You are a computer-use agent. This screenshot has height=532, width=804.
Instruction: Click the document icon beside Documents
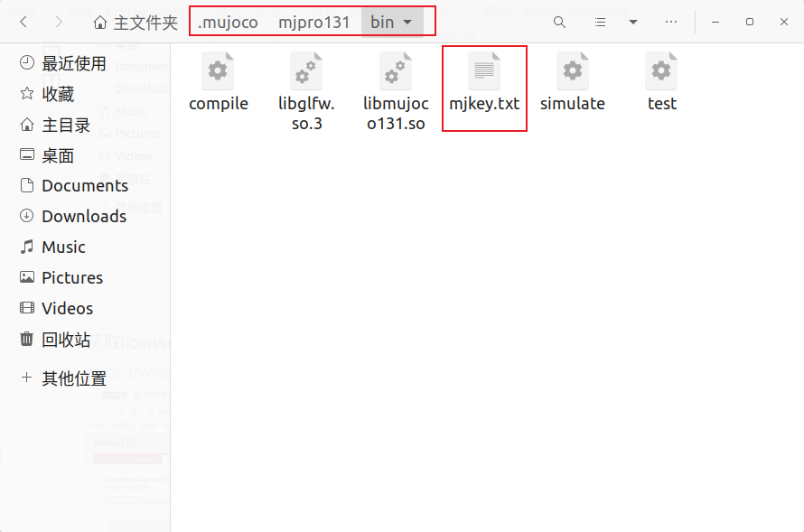tap(27, 185)
